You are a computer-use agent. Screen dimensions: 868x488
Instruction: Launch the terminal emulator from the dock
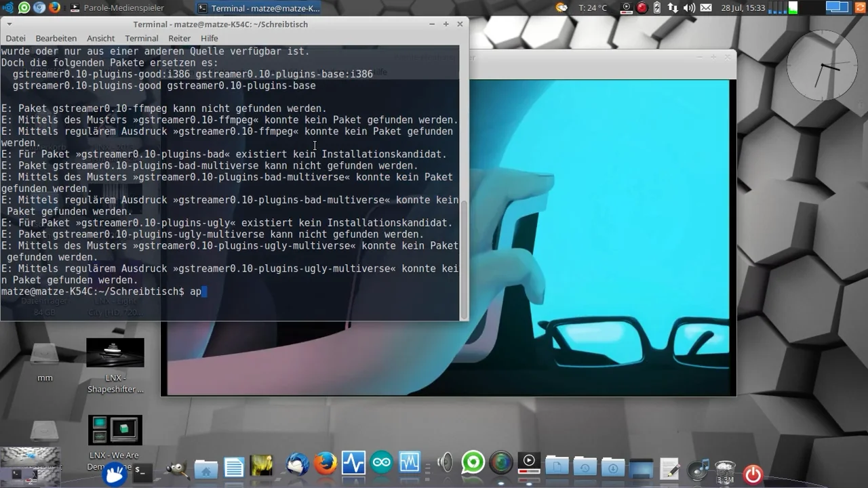click(x=142, y=472)
